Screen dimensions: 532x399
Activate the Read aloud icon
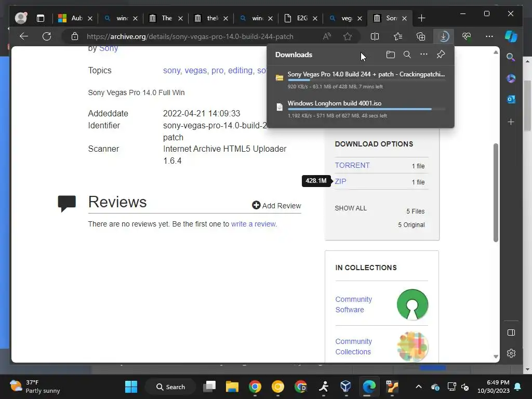point(327,36)
